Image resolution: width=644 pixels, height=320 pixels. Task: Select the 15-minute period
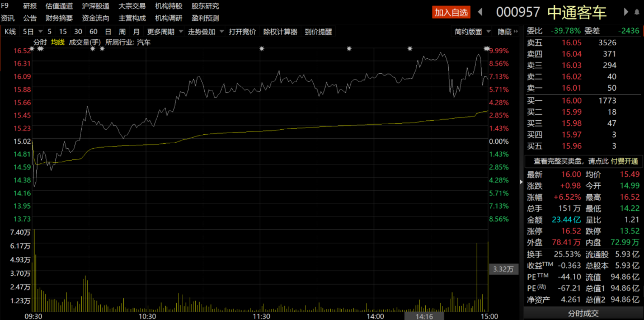(x=63, y=32)
